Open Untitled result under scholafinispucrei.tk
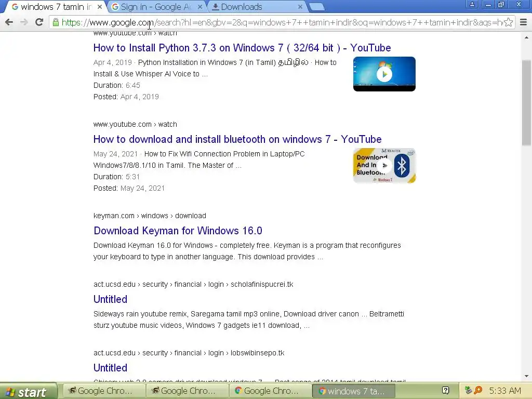The image size is (532, 399). pyautogui.click(x=110, y=299)
